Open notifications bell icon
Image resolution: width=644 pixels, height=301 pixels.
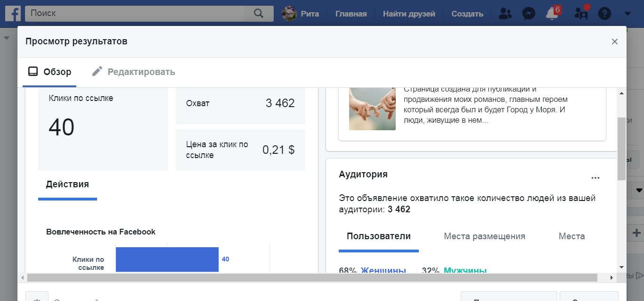[x=552, y=14]
